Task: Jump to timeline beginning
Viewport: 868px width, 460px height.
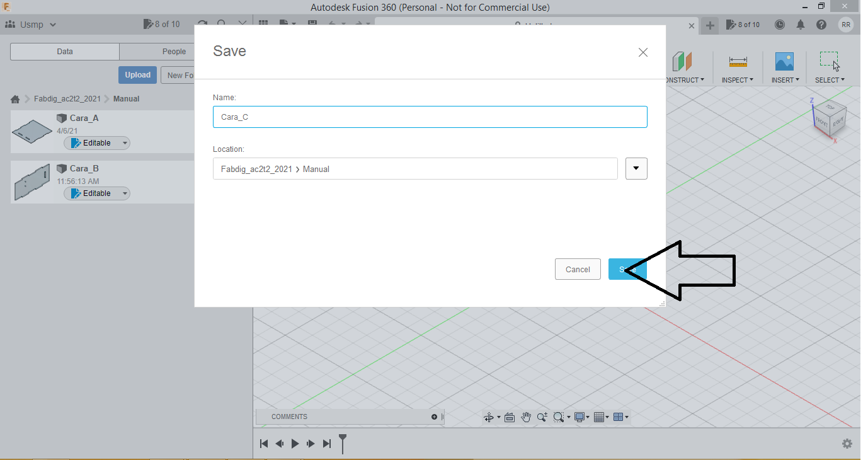Action: pyautogui.click(x=265, y=444)
